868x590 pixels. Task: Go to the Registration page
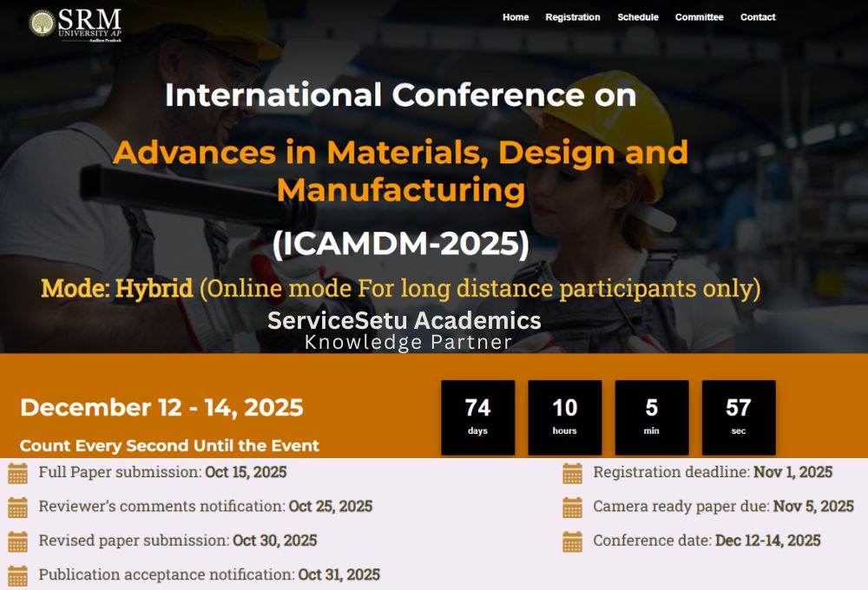572,17
